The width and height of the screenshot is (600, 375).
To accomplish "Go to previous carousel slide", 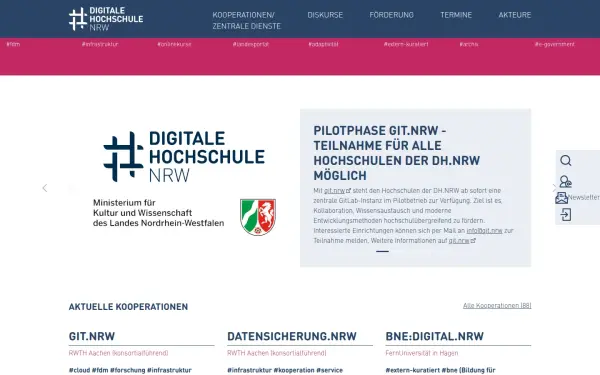I will (45, 188).
